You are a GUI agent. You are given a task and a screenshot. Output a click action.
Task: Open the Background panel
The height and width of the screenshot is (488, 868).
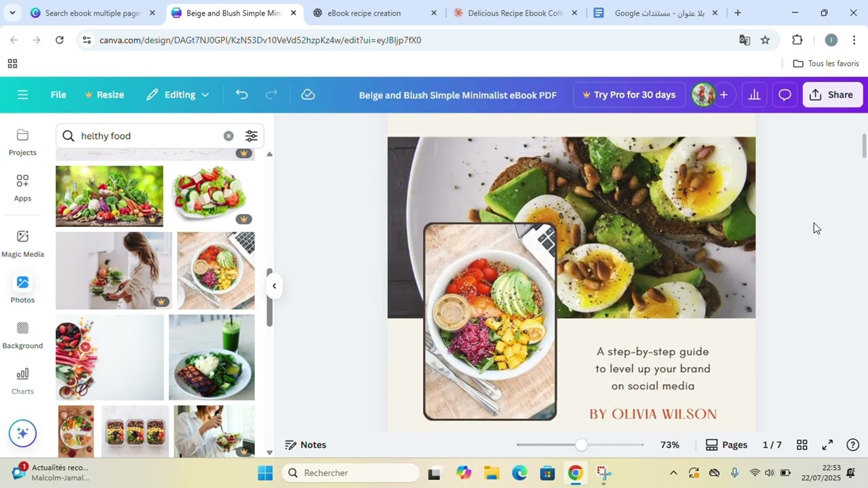pos(22,335)
